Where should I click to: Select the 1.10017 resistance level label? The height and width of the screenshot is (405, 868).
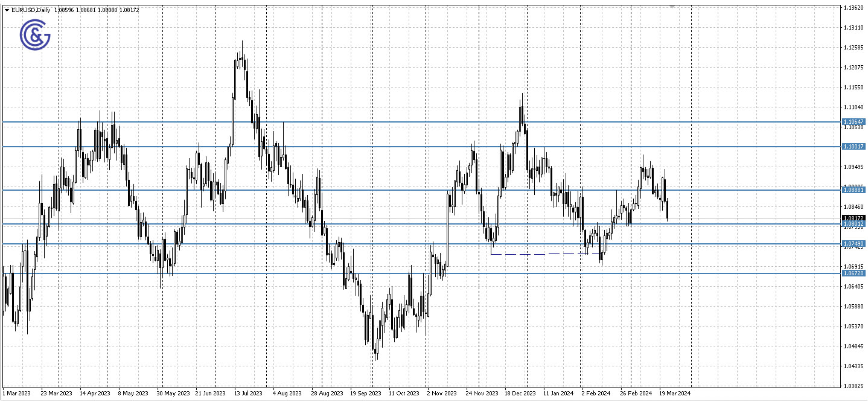853,146
